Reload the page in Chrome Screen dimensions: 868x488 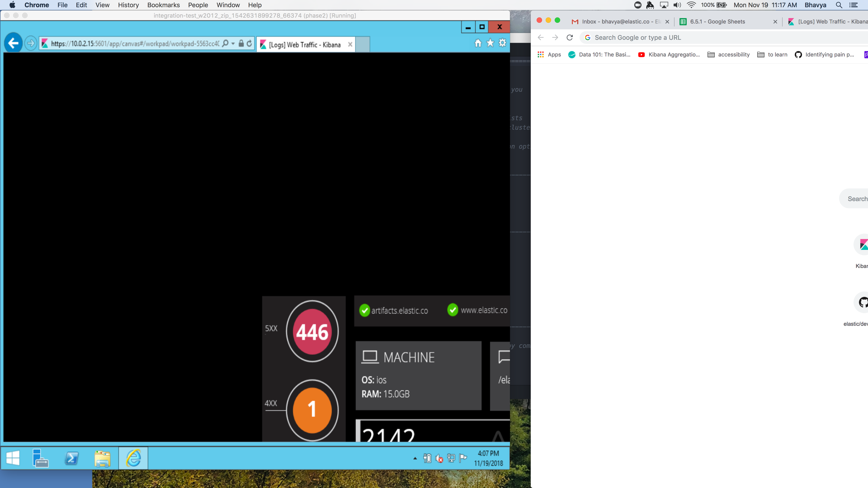point(569,37)
